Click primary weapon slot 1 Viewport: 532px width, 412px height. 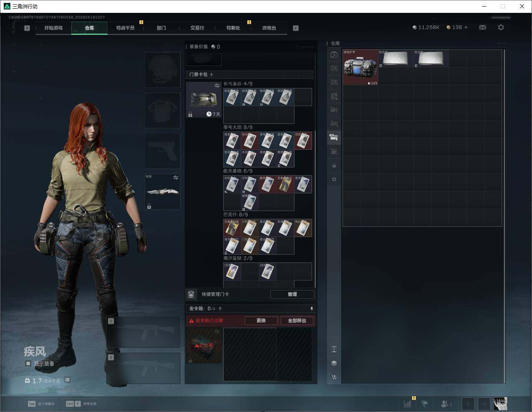(x=144, y=332)
